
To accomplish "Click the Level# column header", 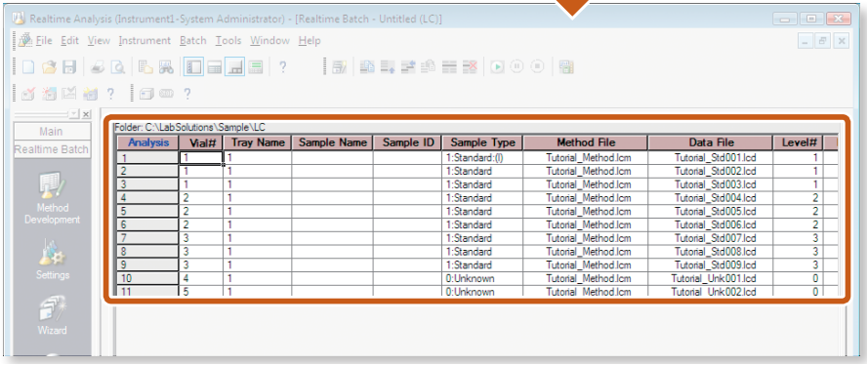I will click(799, 142).
